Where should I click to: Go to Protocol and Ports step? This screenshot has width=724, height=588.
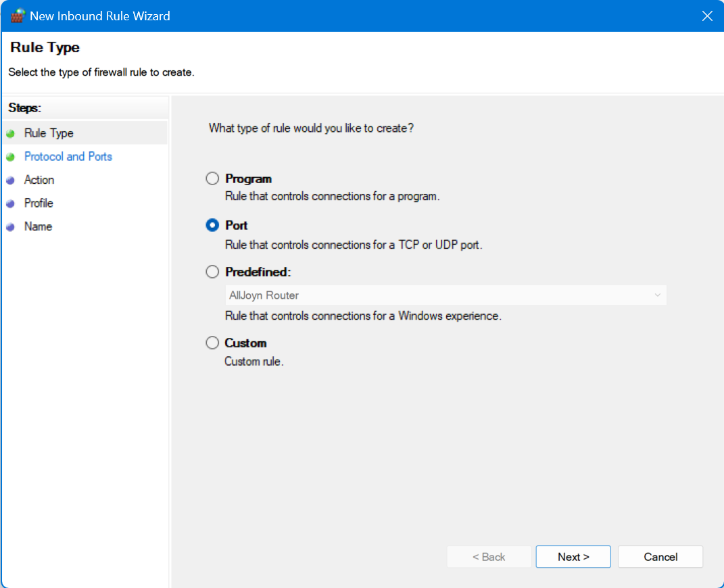[x=68, y=157]
